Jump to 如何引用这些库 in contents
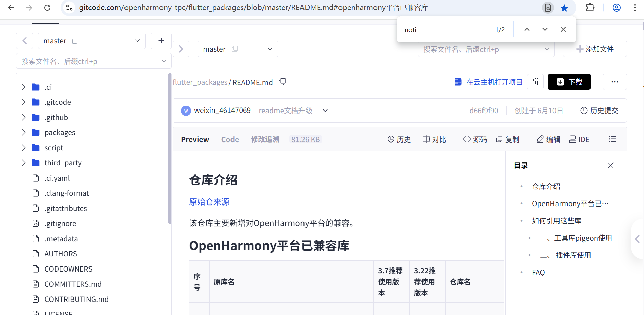 pyautogui.click(x=557, y=221)
